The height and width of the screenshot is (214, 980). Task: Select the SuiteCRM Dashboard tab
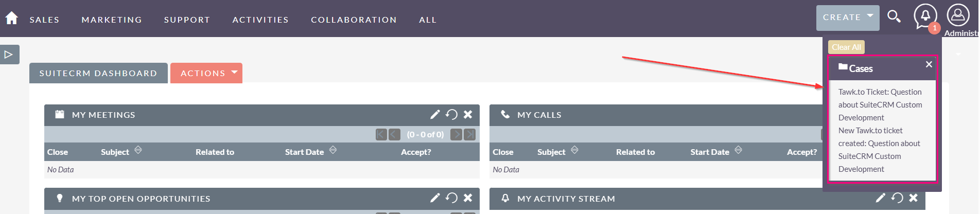pyautogui.click(x=98, y=73)
